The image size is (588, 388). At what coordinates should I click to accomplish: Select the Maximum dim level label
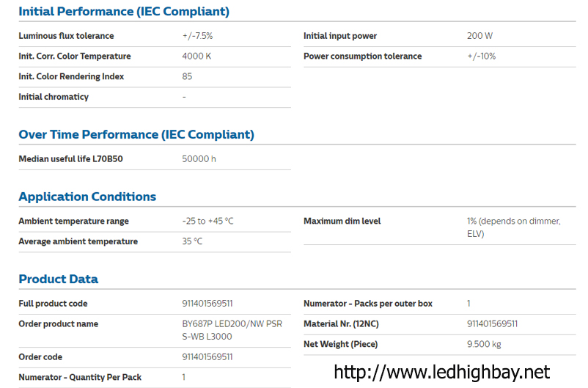pos(342,221)
